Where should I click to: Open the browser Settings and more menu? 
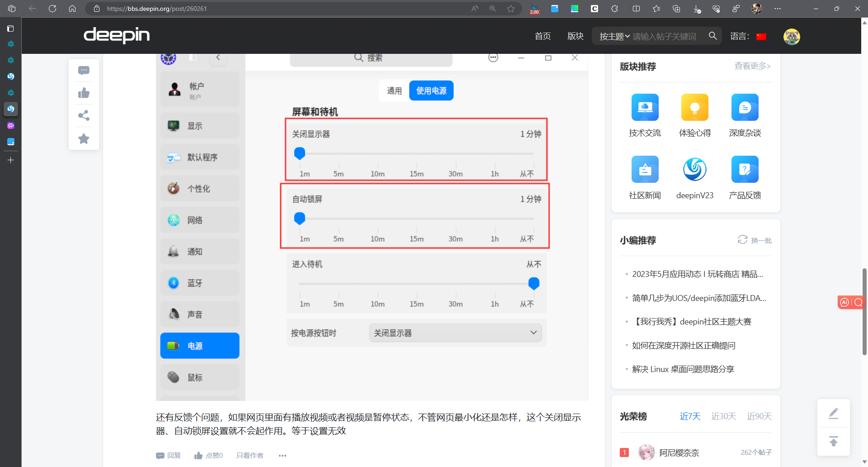point(778,8)
